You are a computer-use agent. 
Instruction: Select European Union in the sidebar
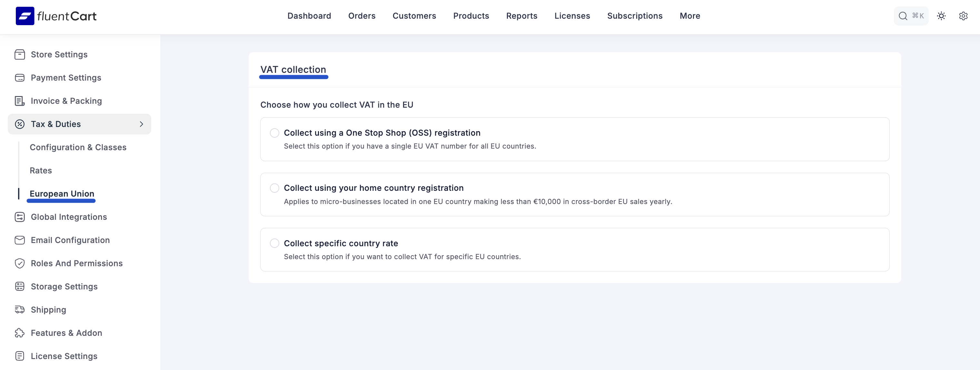(x=62, y=194)
